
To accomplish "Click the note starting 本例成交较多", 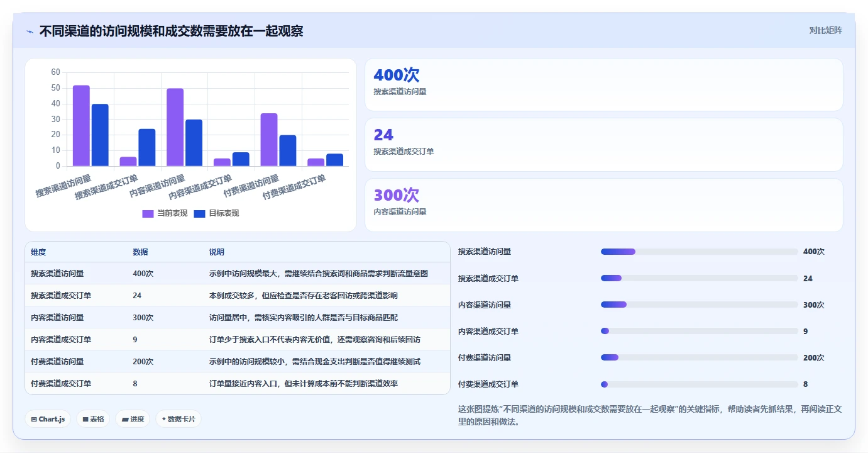I will coord(304,296).
